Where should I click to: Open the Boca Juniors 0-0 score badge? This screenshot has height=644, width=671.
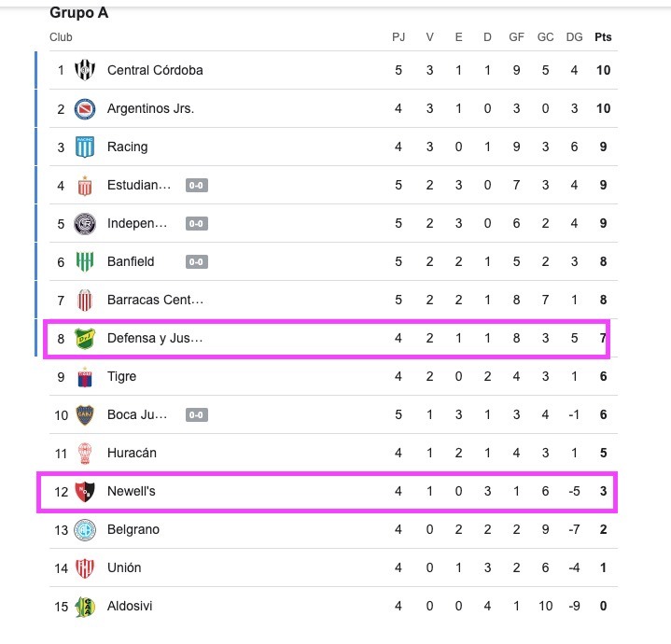(x=196, y=415)
